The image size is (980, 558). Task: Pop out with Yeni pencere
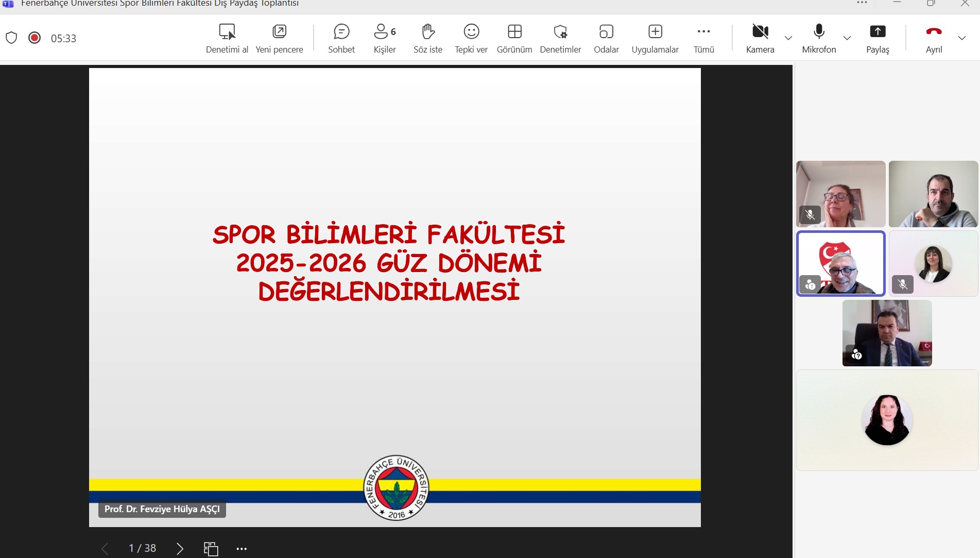pos(279,38)
